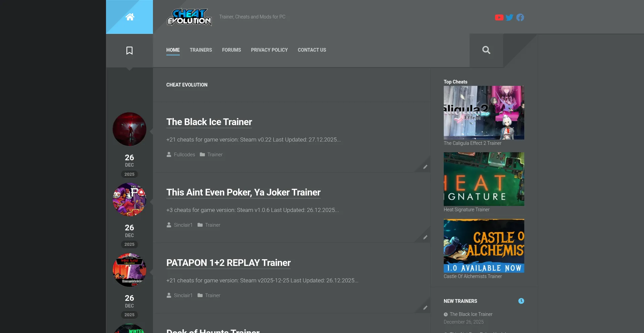Click the clock icon beside New Trainers

(521, 301)
